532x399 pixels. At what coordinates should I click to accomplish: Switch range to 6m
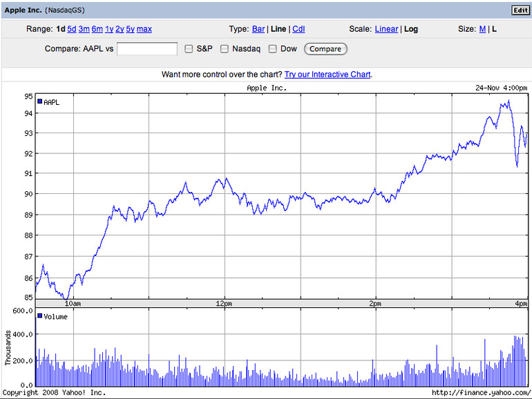pyautogui.click(x=97, y=29)
